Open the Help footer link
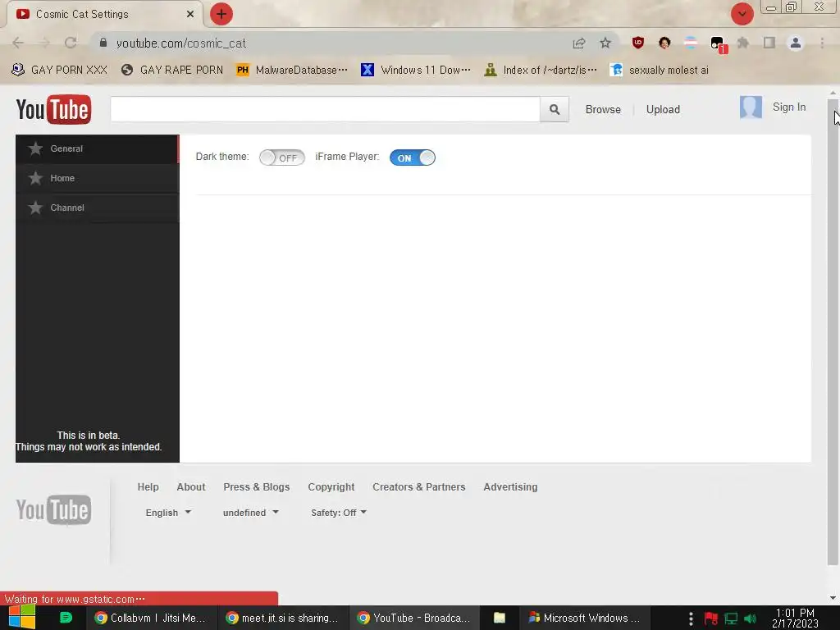The image size is (840, 630). pyautogui.click(x=148, y=487)
